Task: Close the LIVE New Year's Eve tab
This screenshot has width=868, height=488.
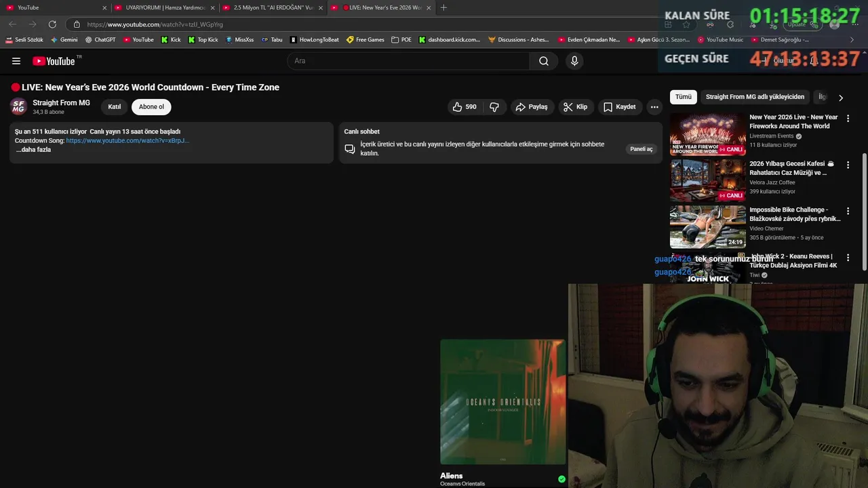Action: pyautogui.click(x=429, y=7)
